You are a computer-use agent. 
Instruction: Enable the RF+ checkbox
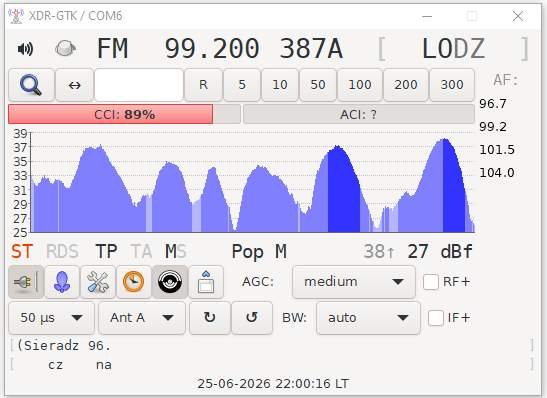pyautogui.click(x=431, y=281)
